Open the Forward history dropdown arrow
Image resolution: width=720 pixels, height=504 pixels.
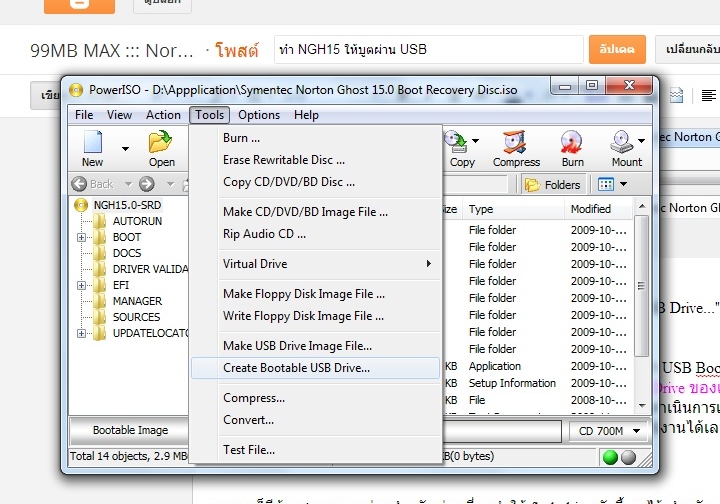170,184
